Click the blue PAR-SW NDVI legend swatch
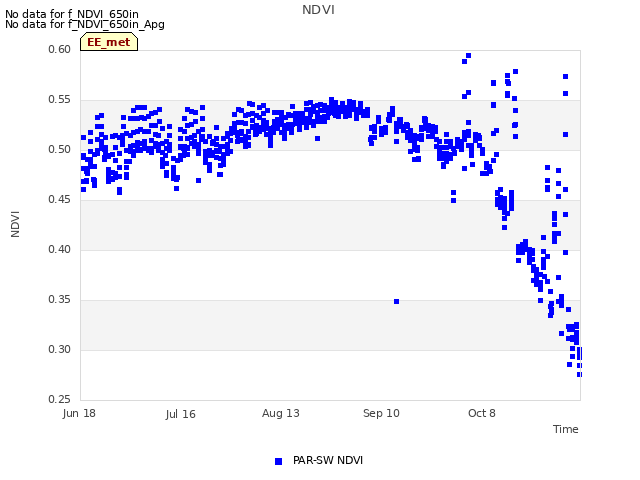 click(x=278, y=461)
